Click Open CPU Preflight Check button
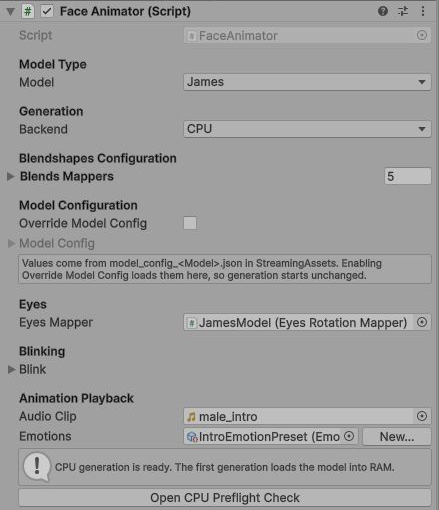 [x=225, y=498]
